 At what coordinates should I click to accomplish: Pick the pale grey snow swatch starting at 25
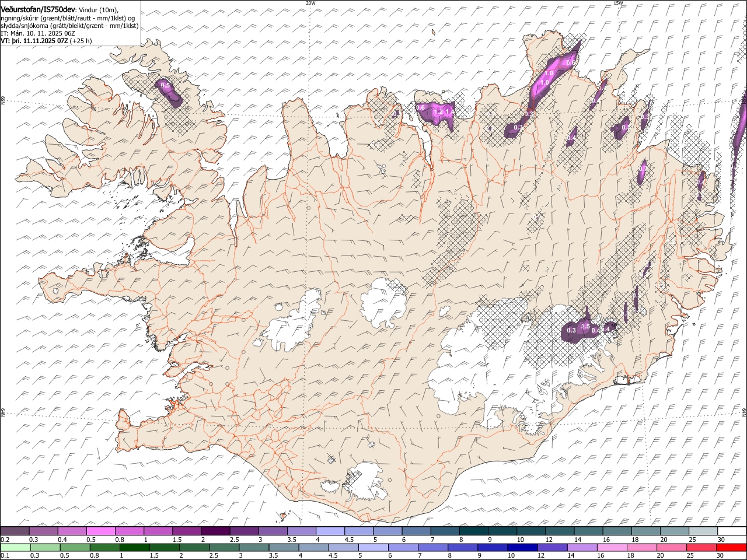coord(703,531)
